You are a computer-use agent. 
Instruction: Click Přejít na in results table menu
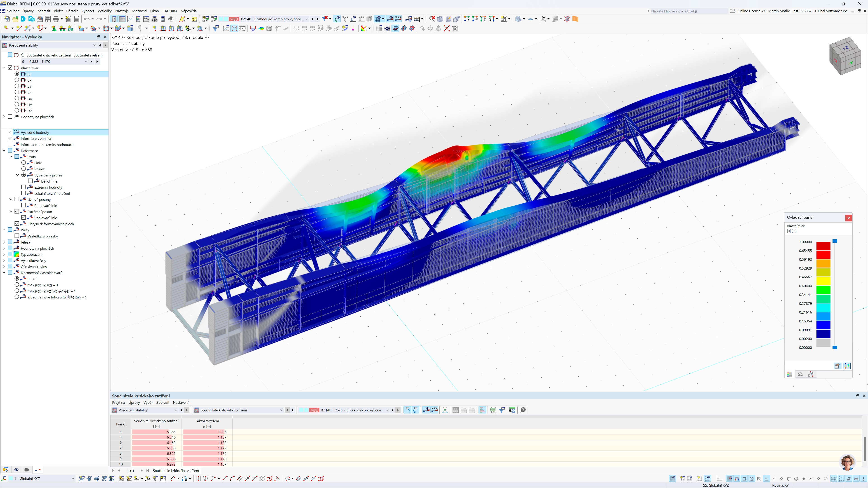click(x=118, y=402)
